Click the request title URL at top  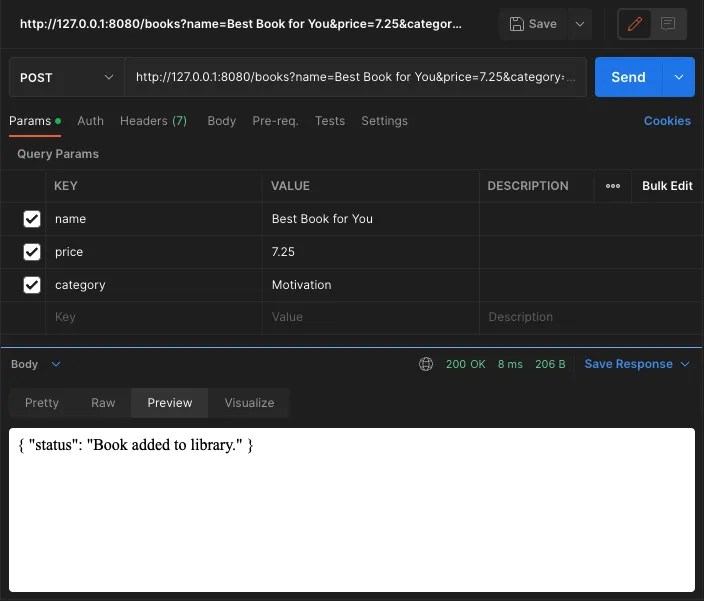tap(241, 24)
